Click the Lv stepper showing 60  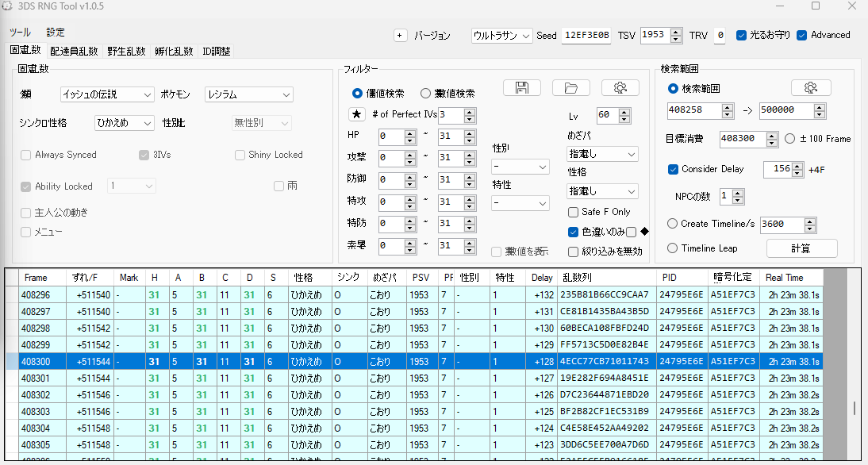[x=614, y=115]
